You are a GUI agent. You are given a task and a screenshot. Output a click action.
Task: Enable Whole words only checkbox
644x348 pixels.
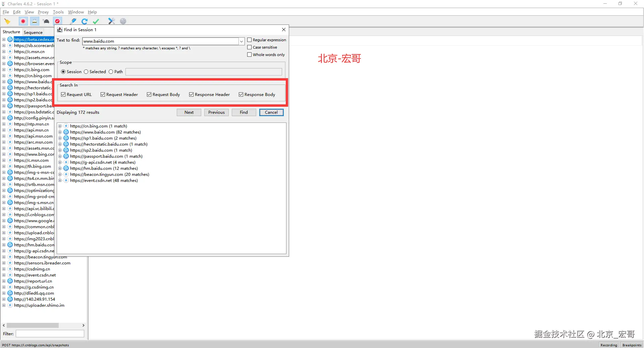point(249,55)
